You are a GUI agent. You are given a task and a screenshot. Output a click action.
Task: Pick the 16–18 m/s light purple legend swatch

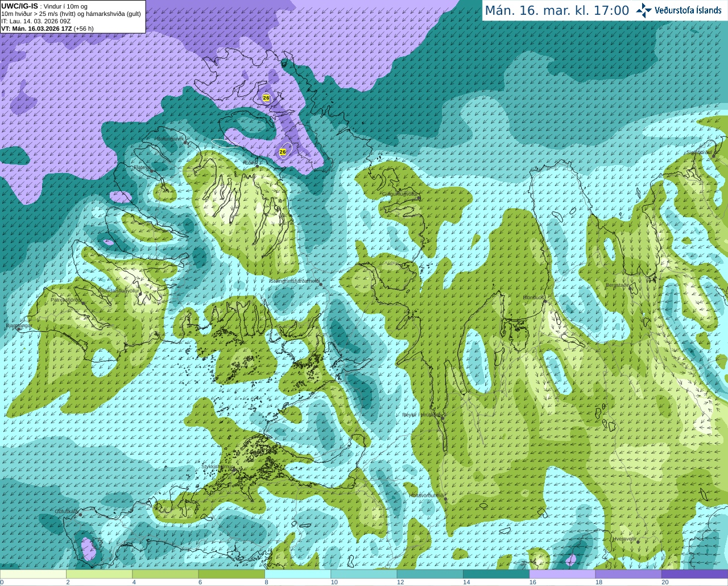[562, 574]
